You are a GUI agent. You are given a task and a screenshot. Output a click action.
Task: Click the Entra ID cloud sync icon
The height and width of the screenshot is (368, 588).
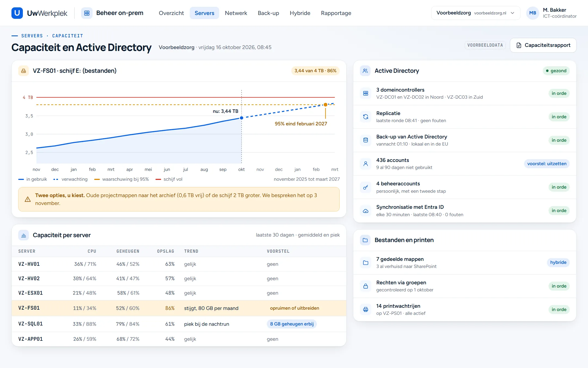coord(366,211)
